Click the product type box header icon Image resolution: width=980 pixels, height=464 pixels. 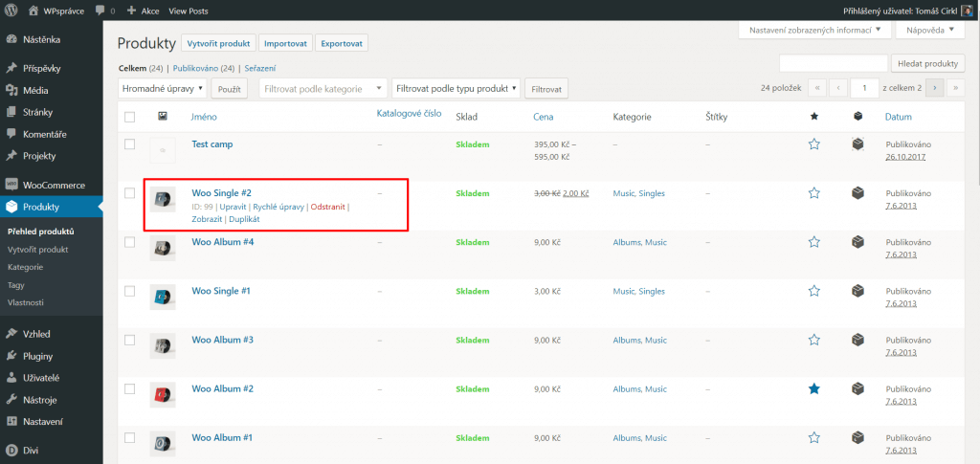[857, 116]
